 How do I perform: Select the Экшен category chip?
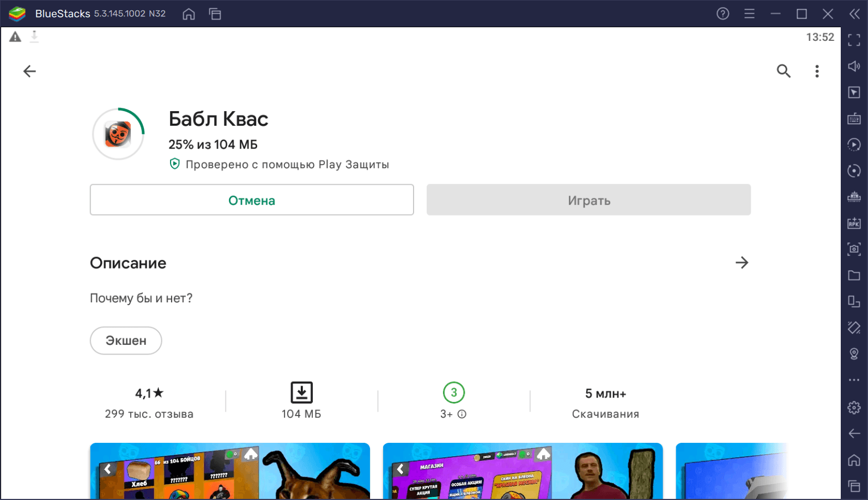[x=126, y=340]
